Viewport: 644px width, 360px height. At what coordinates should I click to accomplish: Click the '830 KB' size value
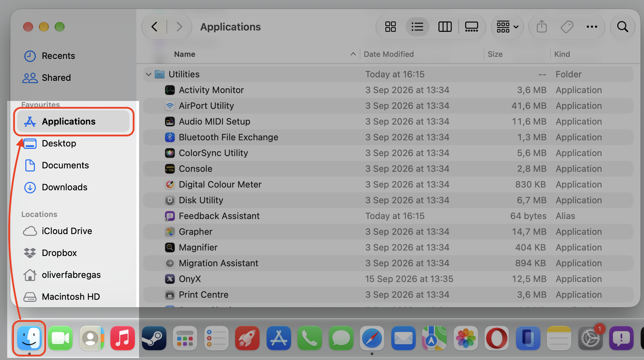point(531,184)
